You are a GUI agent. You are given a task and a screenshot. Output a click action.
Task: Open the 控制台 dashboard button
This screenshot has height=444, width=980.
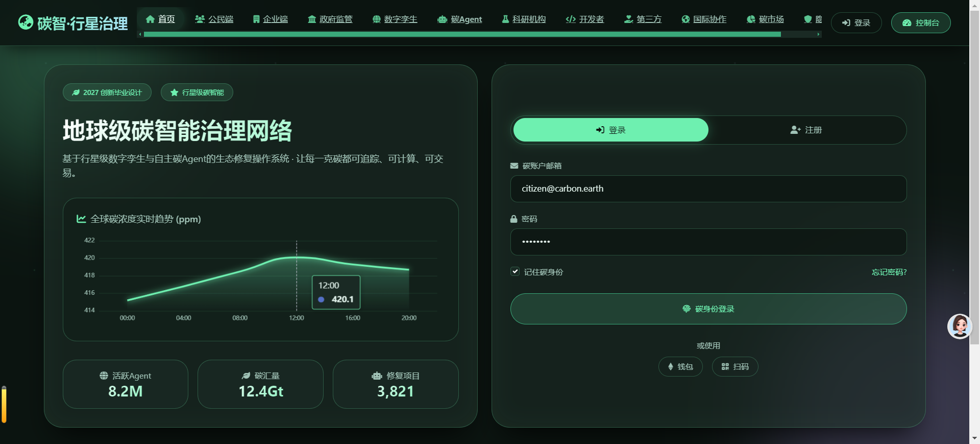pyautogui.click(x=920, y=22)
